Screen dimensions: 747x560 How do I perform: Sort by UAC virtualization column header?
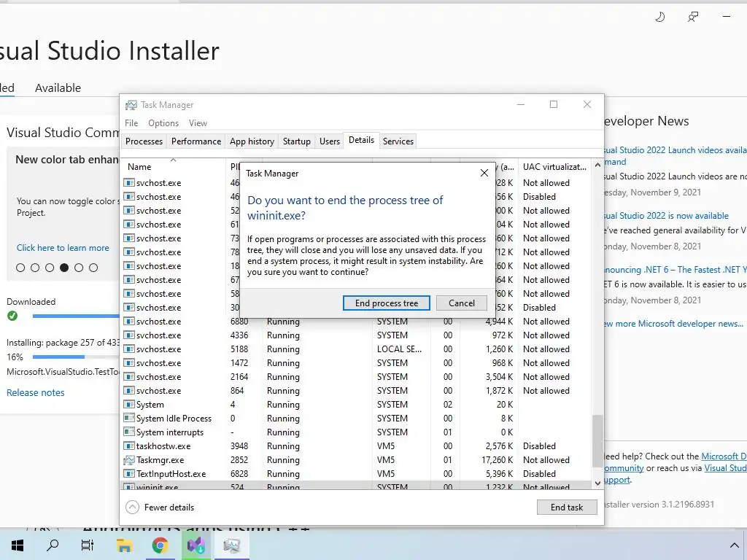click(x=554, y=167)
